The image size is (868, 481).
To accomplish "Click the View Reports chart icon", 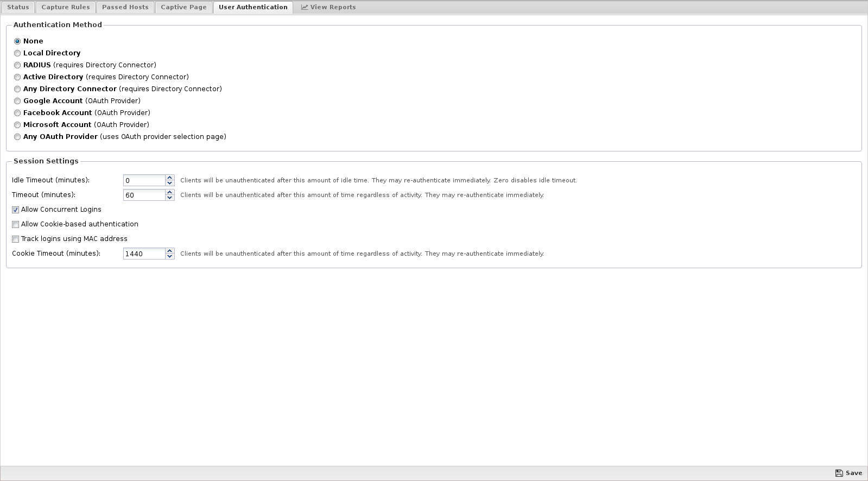I will [x=305, y=7].
